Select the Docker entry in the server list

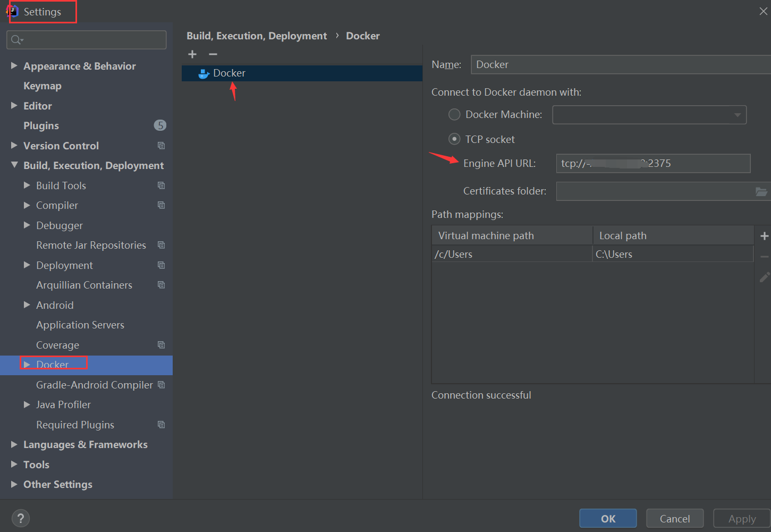[x=302, y=73]
